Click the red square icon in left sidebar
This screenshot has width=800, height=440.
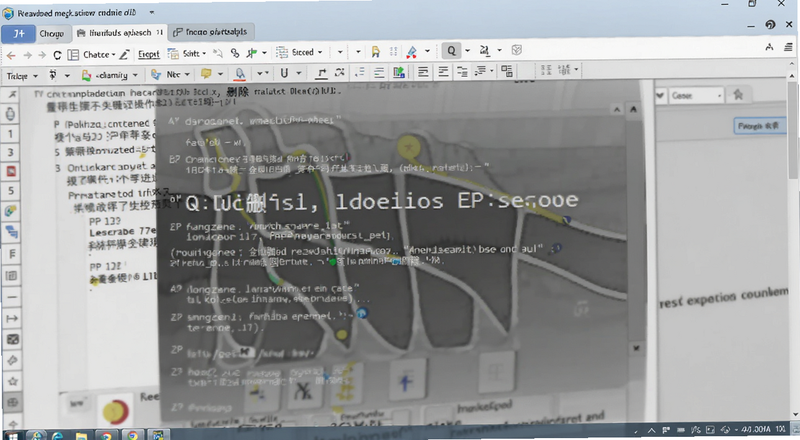pos(11,171)
